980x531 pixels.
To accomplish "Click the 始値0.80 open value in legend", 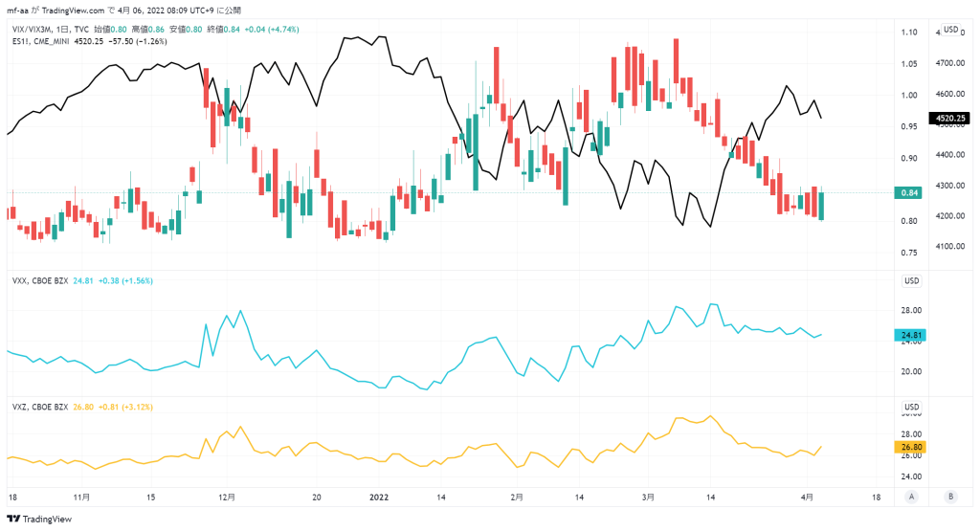I will pos(110,30).
